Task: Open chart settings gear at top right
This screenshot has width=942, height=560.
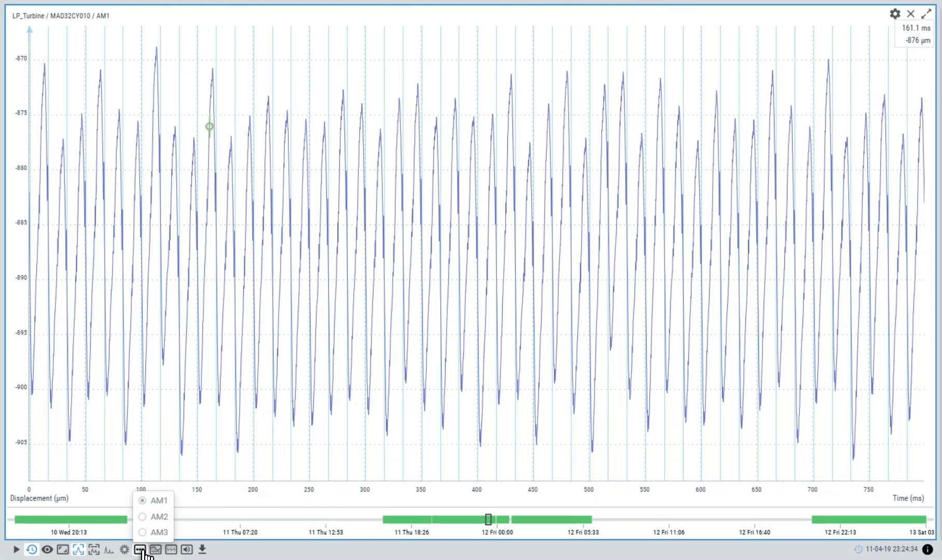Action: point(894,14)
